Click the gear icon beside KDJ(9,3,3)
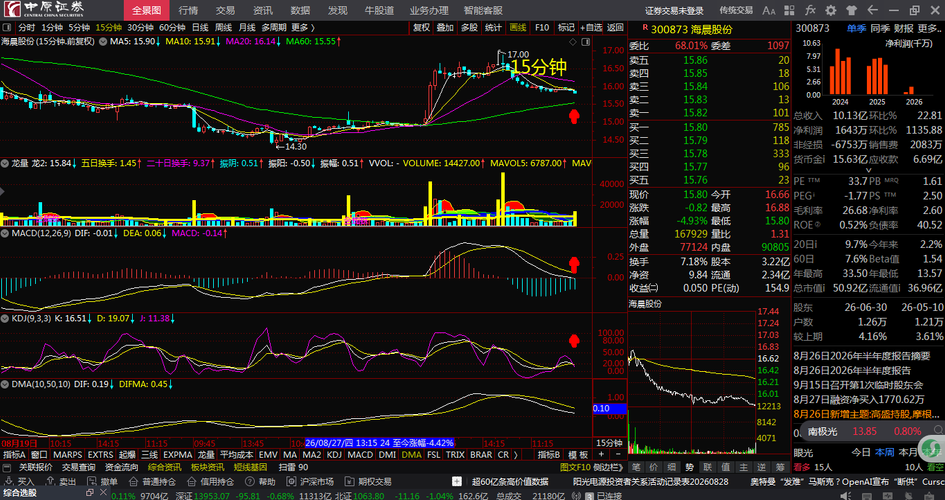This screenshot has height=500, width=945. [5, 318]
